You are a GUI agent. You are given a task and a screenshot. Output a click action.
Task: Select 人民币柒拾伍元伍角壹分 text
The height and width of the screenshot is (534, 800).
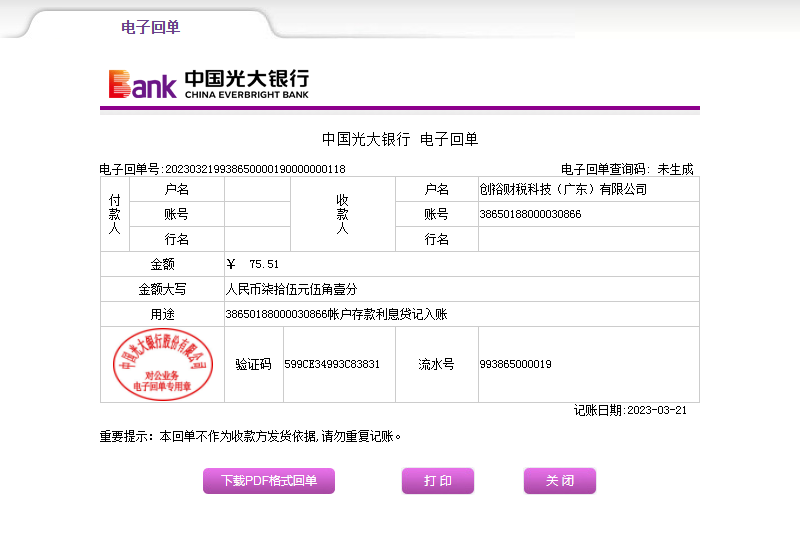pos(291,289)
